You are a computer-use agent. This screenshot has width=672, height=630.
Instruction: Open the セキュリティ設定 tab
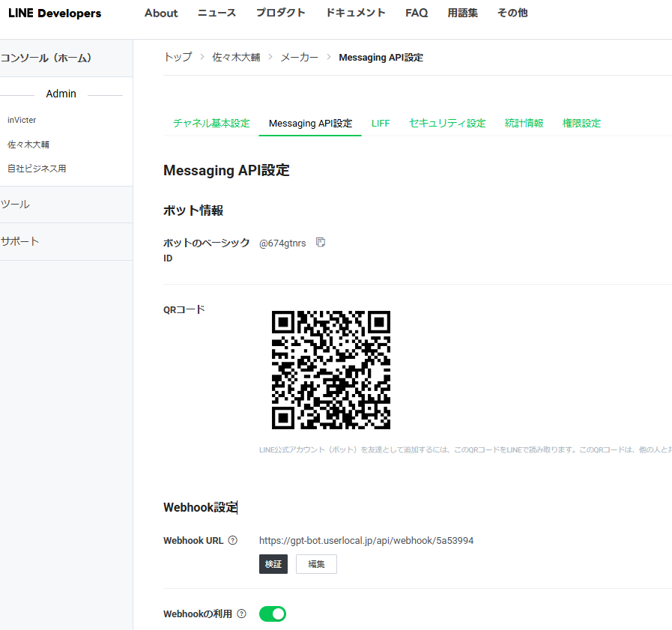tap(447, 124)
